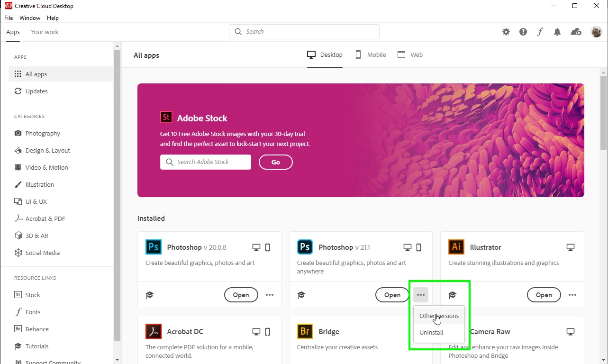The image size is (608, 364).
Task: Click the Illustrator app icon
Action: (x=456, y=247)
